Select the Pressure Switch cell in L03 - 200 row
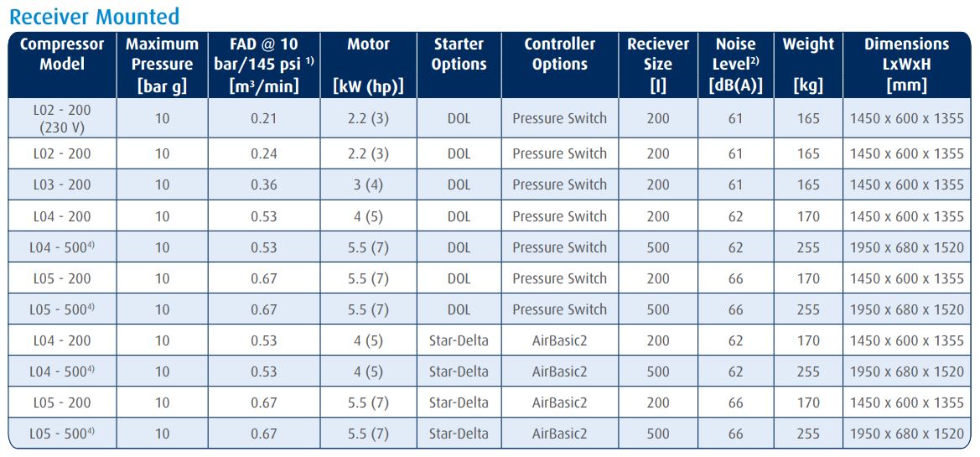Viewport: 980px width, 457px height. (559, 184)
